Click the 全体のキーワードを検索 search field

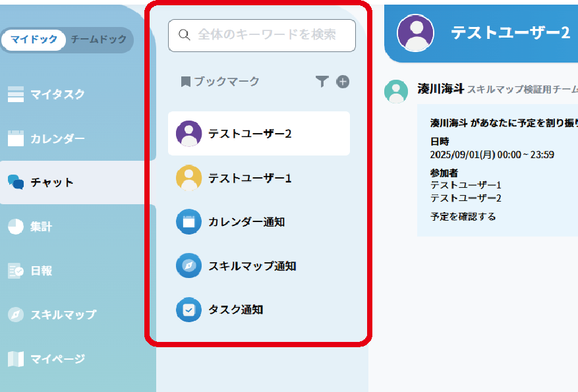(262, 36)
